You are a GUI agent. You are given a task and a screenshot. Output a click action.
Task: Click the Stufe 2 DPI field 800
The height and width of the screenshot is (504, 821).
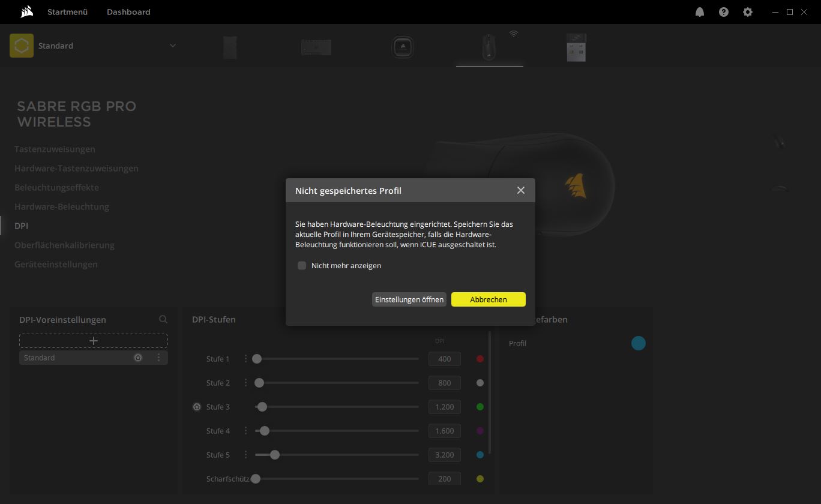tap(445, 383)
